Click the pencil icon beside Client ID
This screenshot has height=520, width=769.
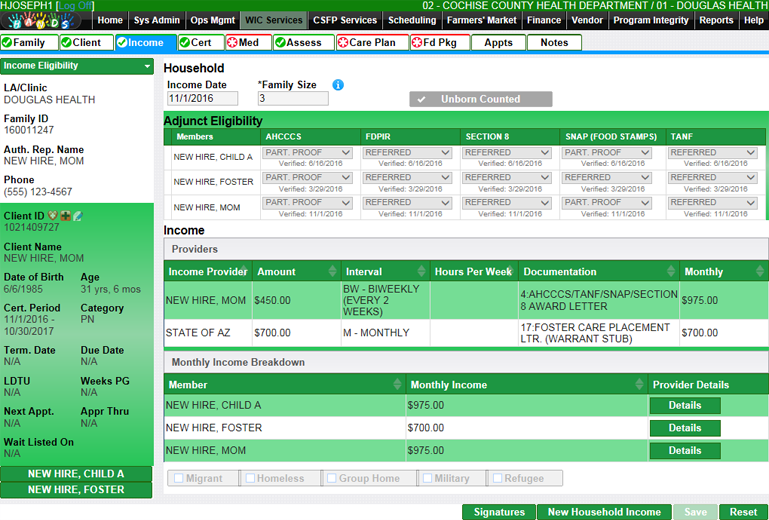click(77, 216)
